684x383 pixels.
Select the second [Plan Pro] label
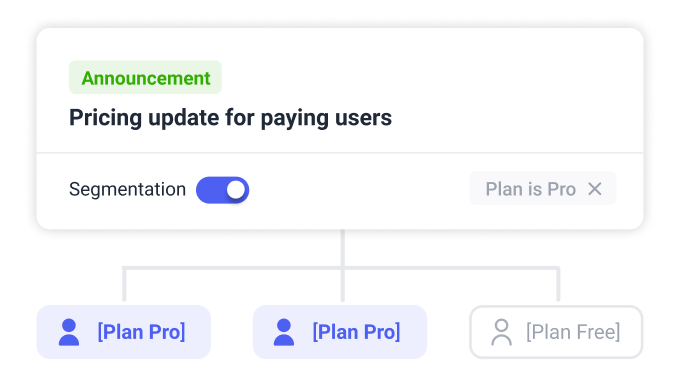[356, 332]
